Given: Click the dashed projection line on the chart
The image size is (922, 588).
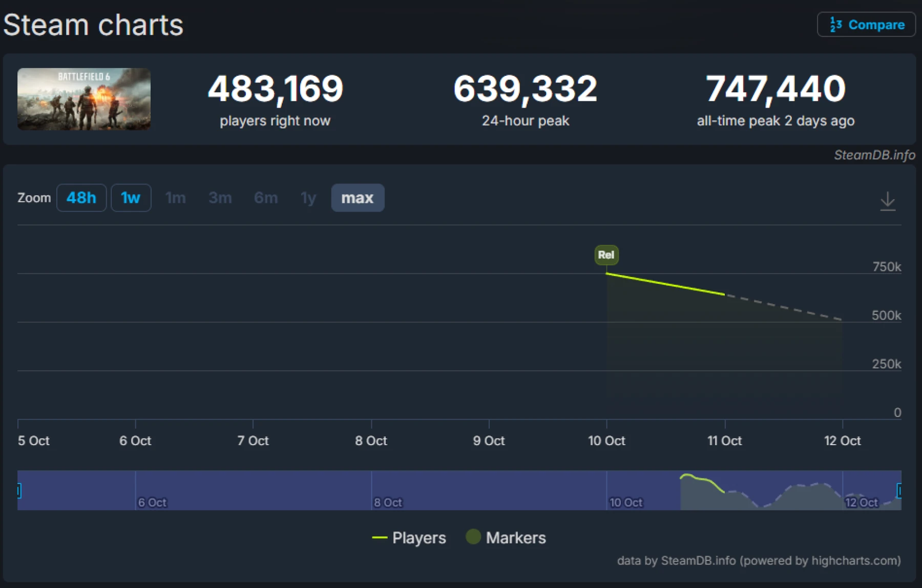Looking at the screenshot, I should pyautogui.click(x=784, y=306).
